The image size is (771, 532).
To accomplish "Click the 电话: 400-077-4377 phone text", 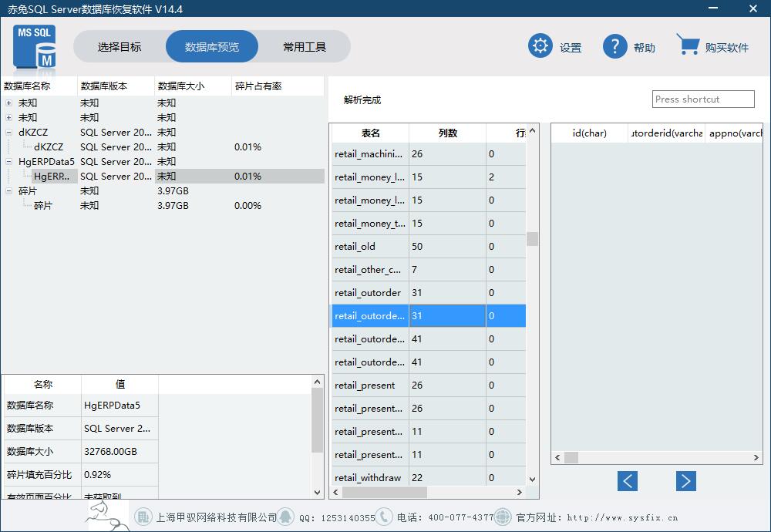I will click(445, 517).
